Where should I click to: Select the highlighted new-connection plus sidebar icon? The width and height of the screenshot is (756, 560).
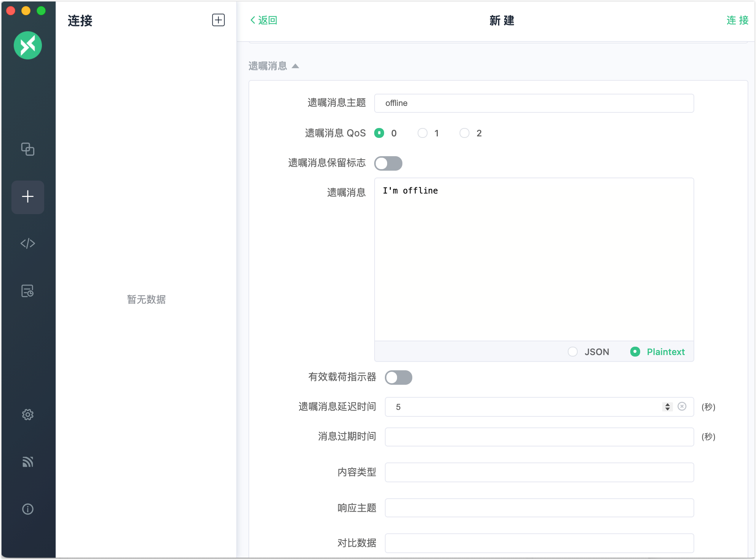click(x=28, y=197)
